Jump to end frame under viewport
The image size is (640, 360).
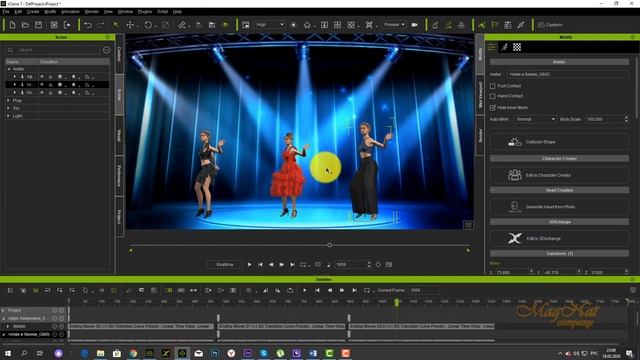pos(292,264)
